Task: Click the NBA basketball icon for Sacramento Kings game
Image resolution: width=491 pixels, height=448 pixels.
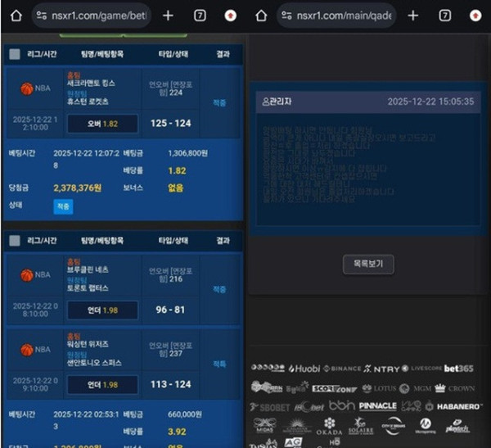Action: [x=26, y=88]
